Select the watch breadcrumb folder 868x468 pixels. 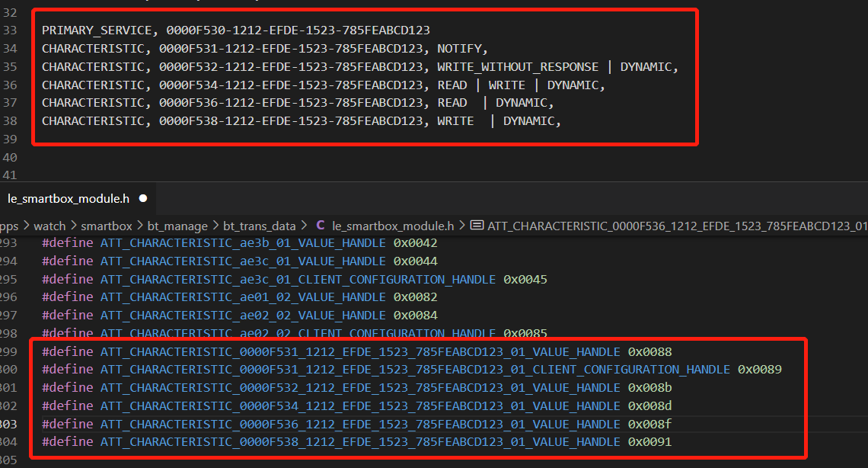pyautogui.click(x=49, y=226)
